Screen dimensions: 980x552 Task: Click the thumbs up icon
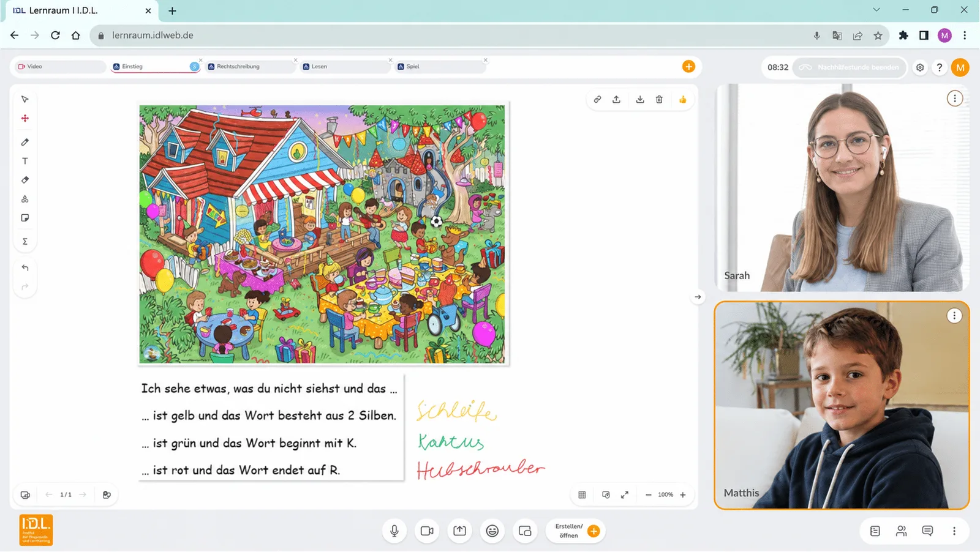682,99
